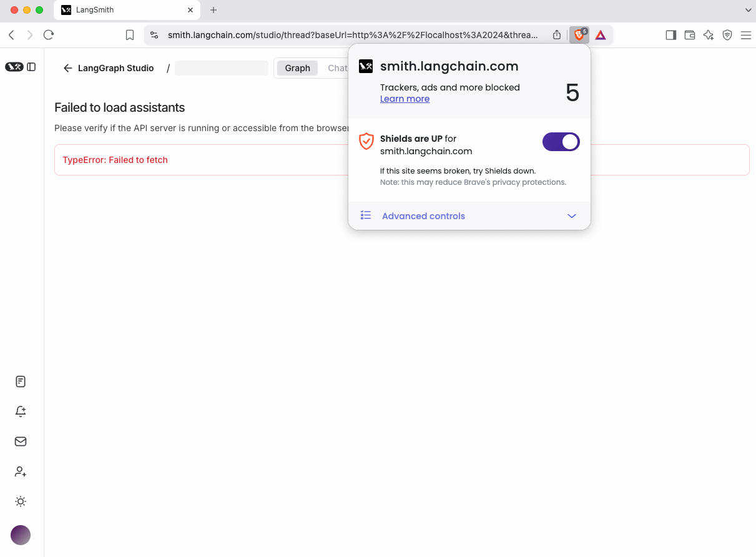Open the Brave Shields extension icon
The width and height of the screenshot is (756, 557).
[x=578, y=35]
